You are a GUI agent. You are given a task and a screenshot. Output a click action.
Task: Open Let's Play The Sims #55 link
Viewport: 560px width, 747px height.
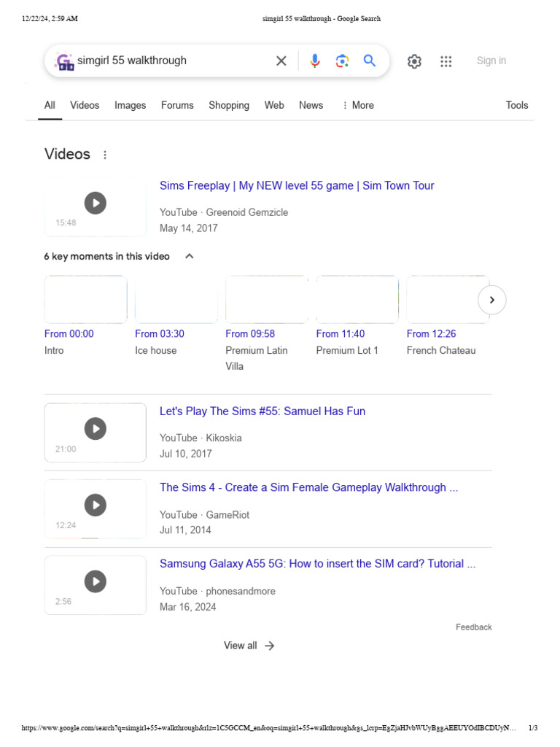click(x=262, y=411)
